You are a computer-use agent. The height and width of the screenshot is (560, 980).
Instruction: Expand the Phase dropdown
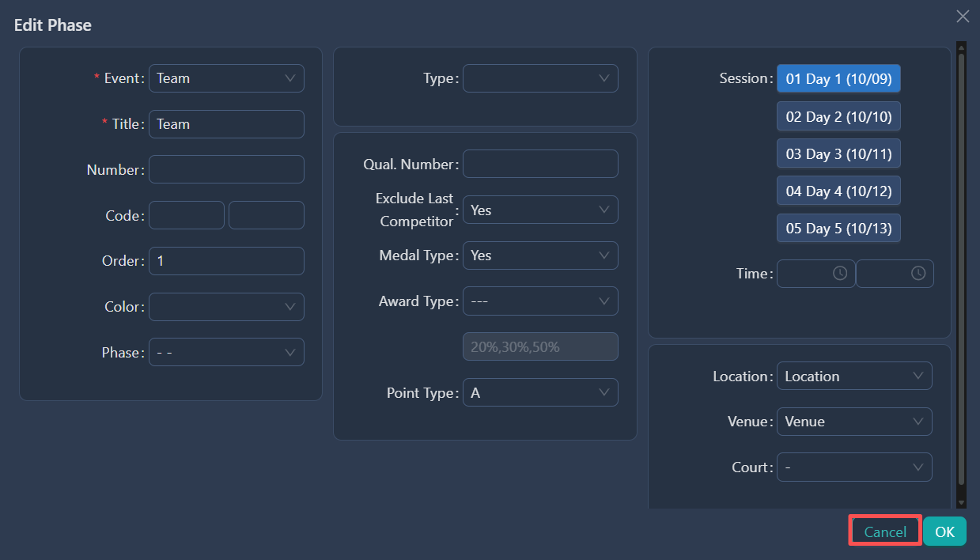(x=226, y=353)
